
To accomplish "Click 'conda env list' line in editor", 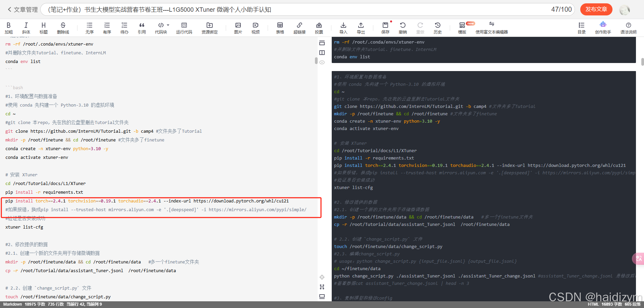I will (23, 61).
